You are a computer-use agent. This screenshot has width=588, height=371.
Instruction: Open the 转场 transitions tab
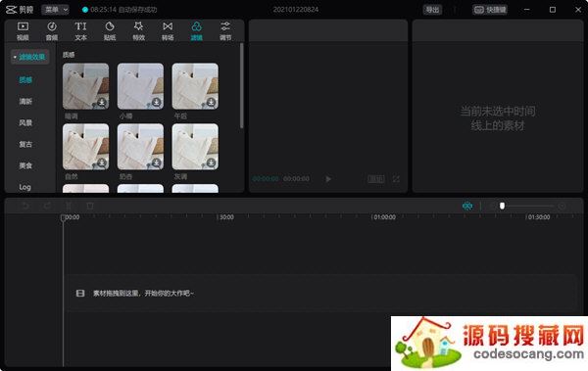point(168,30)
